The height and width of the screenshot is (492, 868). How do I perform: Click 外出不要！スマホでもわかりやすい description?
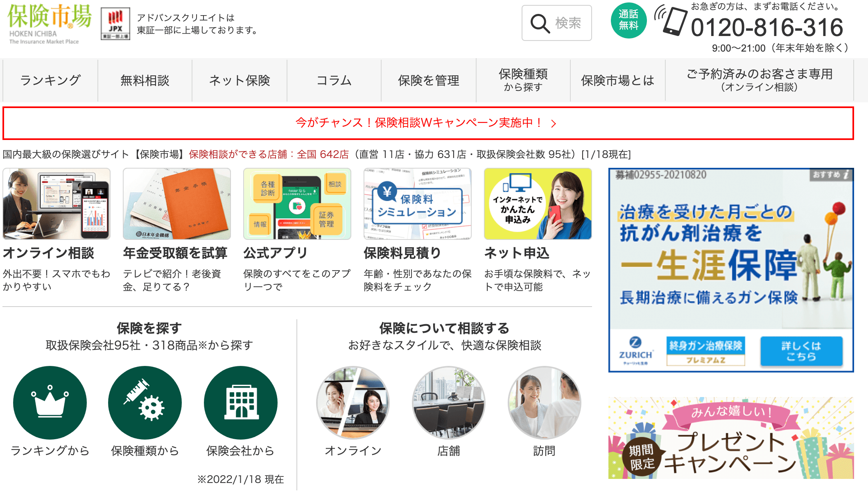pyautogui.click(x=57, y=280)
